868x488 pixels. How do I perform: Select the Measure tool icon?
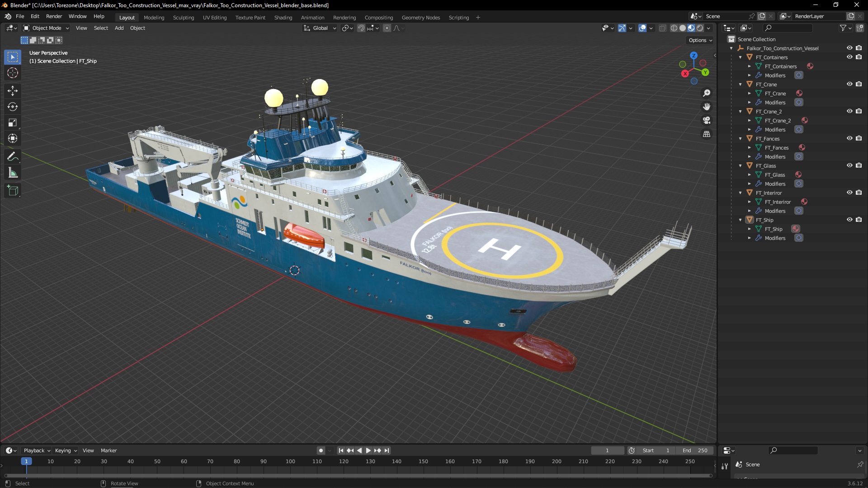pyautogui.click(x=13, y=173)
